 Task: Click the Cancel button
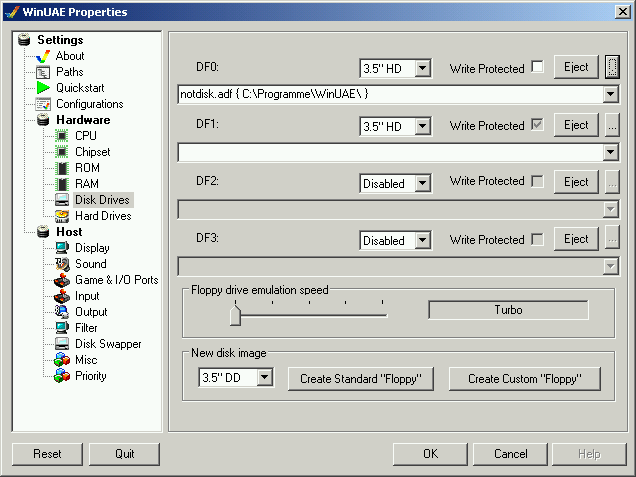click(x=510, y=454)
